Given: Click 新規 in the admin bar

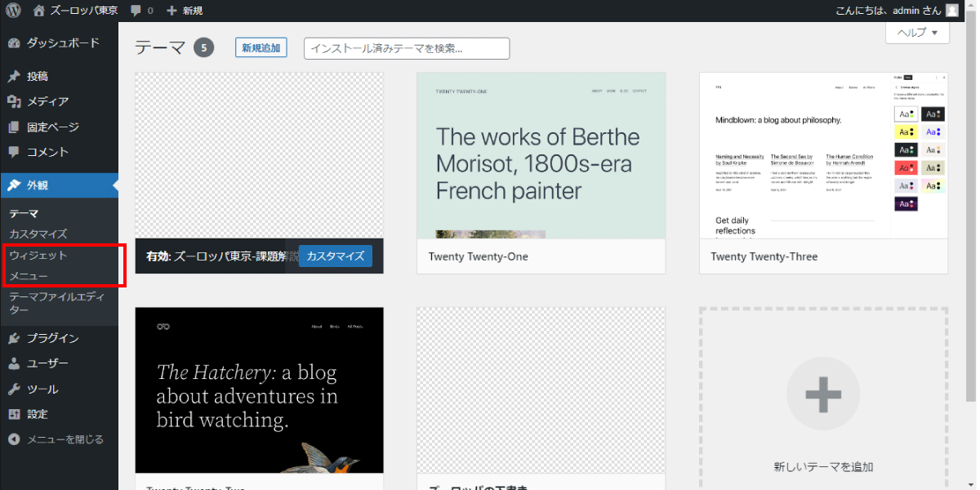Looking at the screenshot, I should click(193, 11).
